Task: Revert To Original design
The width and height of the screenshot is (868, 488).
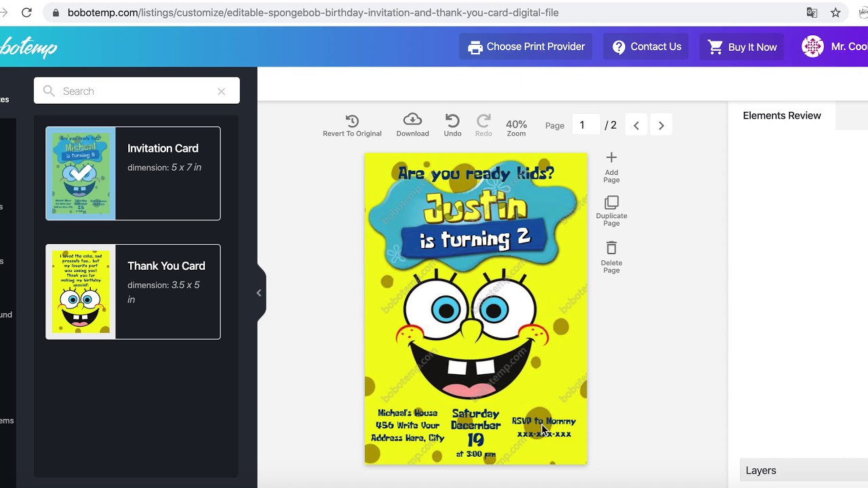Action: click(x=352, y=125)
